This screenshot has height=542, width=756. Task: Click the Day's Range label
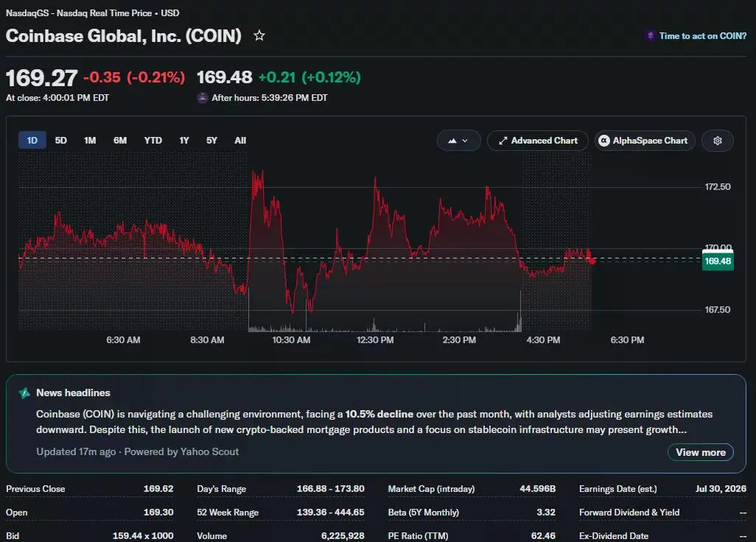pos(221,489)
